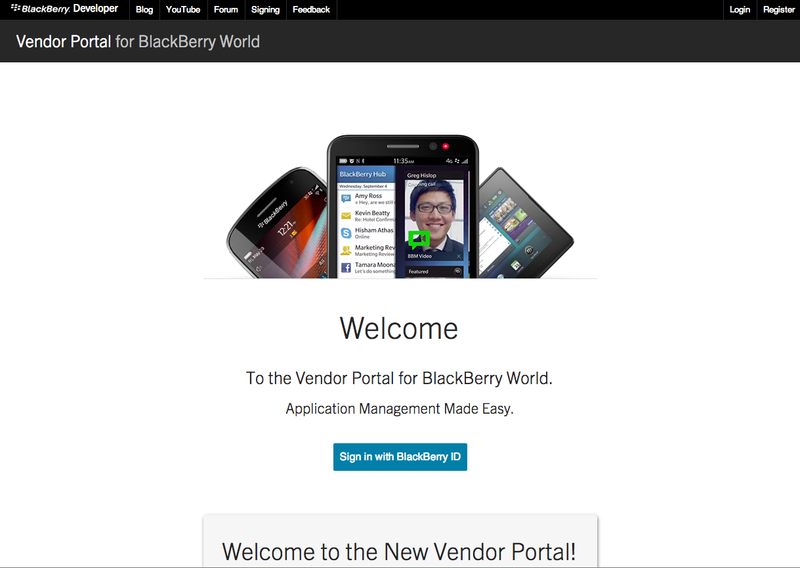
Task: Click Sign in with BlackBerry ID button
Action: point(400,457)
